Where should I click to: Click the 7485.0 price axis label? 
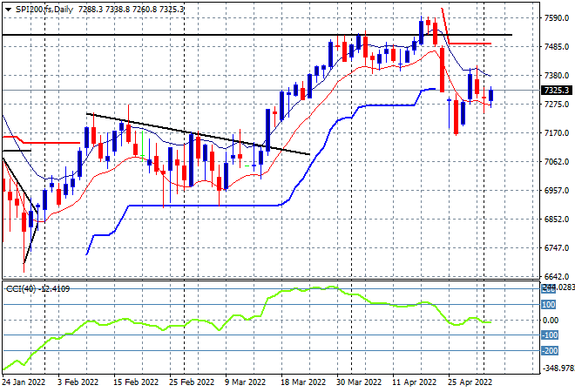point(557,46)
